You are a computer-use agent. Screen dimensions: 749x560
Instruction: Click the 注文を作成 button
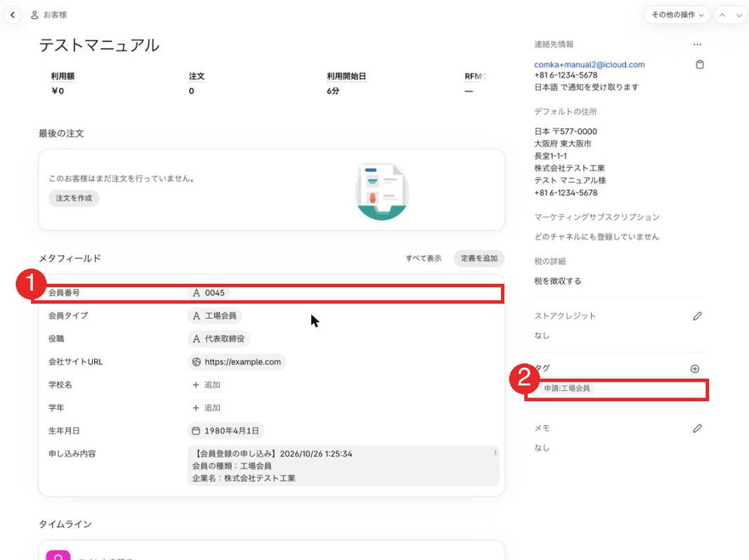(x=74, y=198)
